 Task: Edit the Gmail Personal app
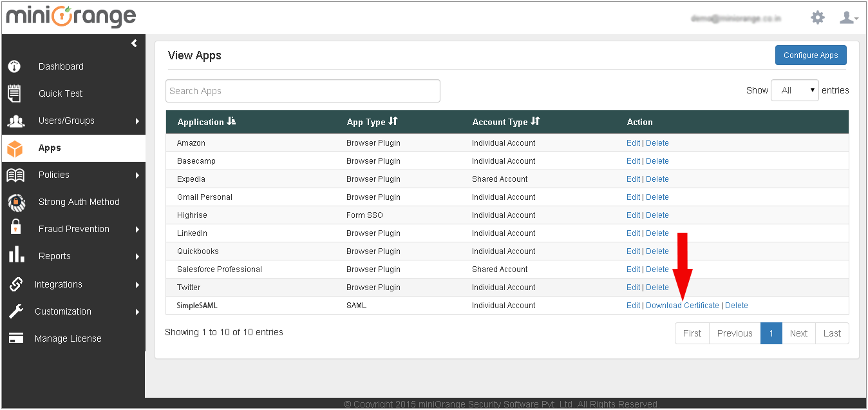[x=633, y=197]
